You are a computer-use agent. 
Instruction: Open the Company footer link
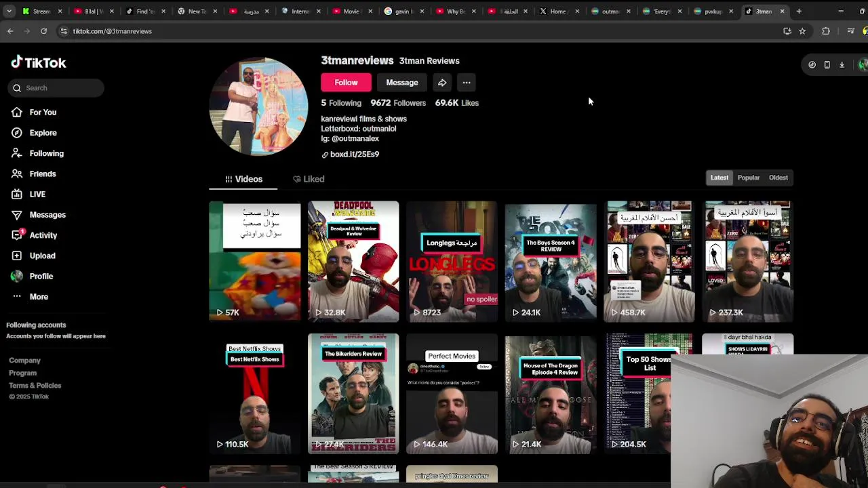pos(24,361)
